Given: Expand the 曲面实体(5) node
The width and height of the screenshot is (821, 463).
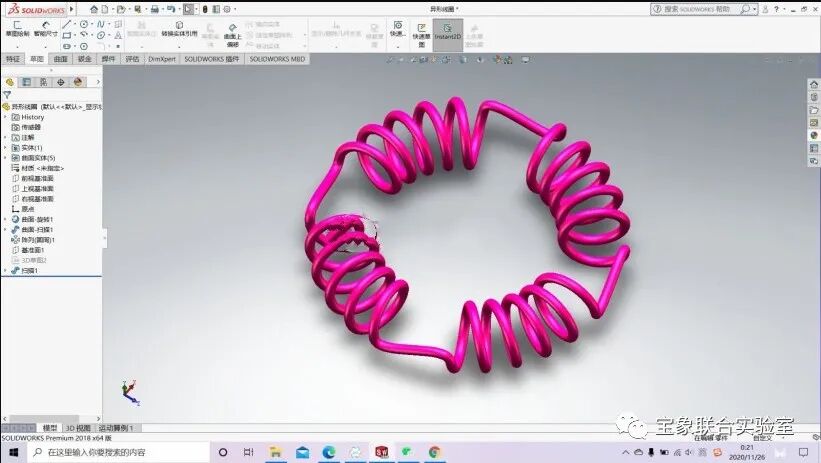Looking at the screenshot, I should (x=5, y=158).
